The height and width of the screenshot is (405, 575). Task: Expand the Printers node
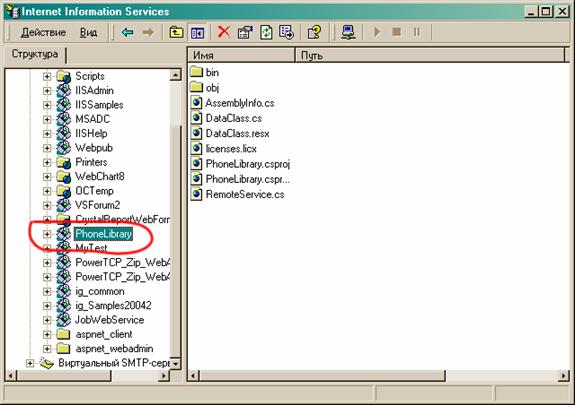[47, 162]
